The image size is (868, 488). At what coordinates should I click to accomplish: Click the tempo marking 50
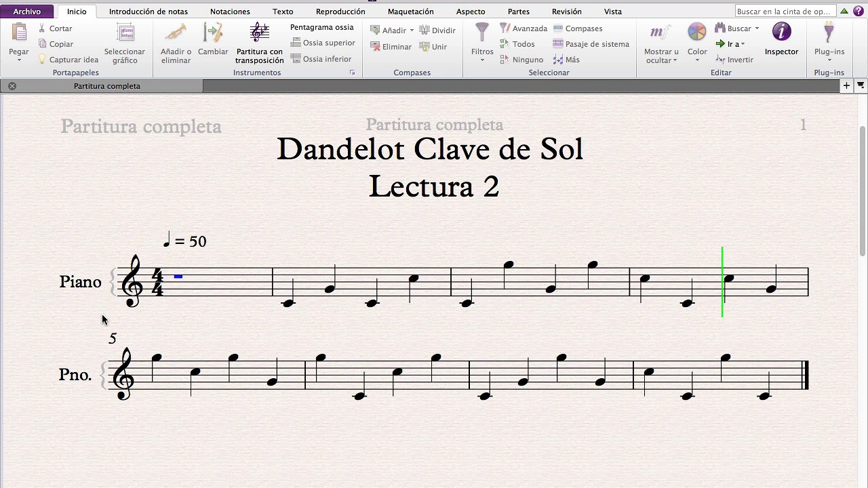(x=185, y=241)
